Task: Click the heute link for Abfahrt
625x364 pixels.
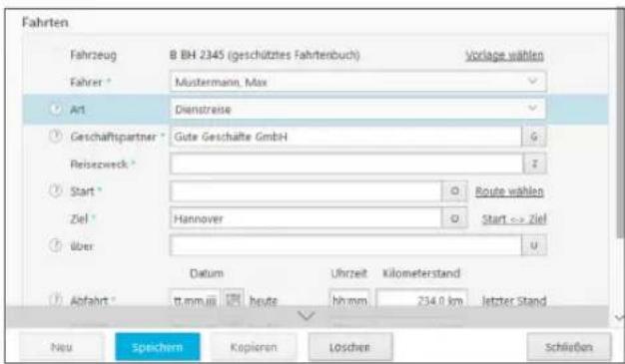Action: (x=263, y=300)
